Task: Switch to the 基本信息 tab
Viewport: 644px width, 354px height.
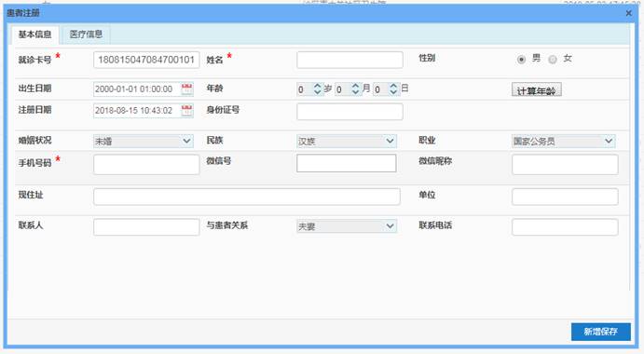Action: click(34, 34)
